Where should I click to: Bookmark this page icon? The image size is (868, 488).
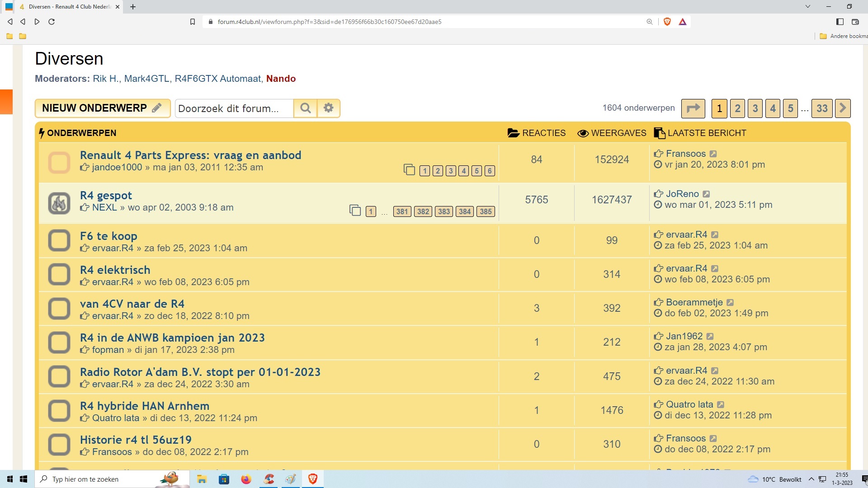pyautogui.click(x=193, y=22)
